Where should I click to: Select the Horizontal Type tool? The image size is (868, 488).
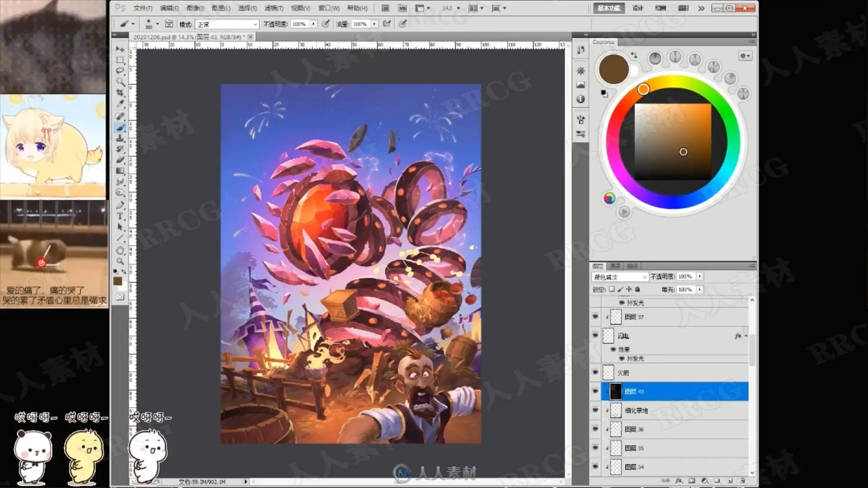coord(120,216)
